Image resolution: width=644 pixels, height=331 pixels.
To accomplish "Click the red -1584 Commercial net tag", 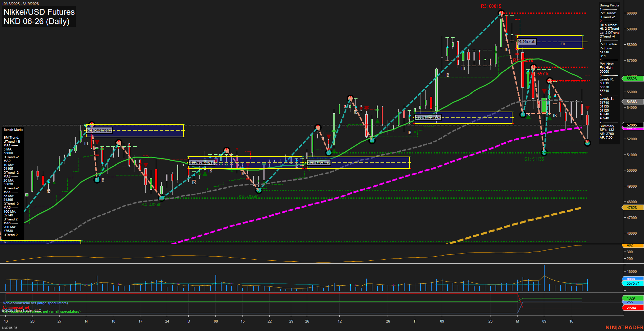I will [x=631, y=308].
